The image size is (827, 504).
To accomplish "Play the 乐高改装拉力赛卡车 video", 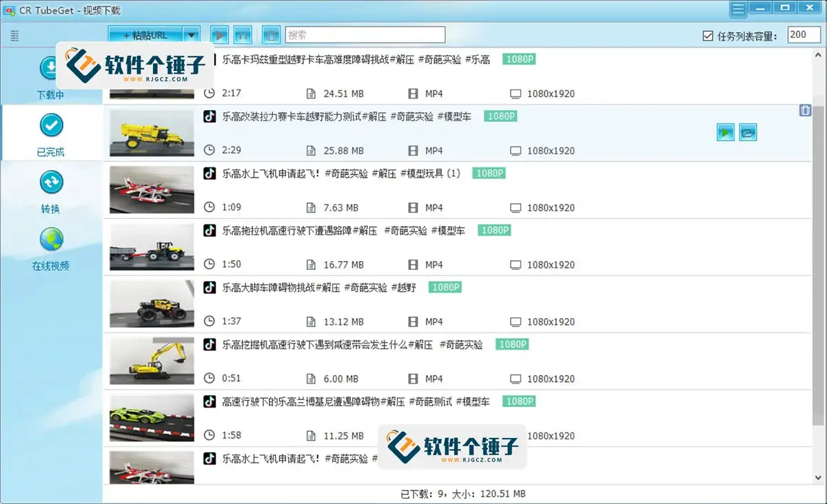I will tap(726, 132).
